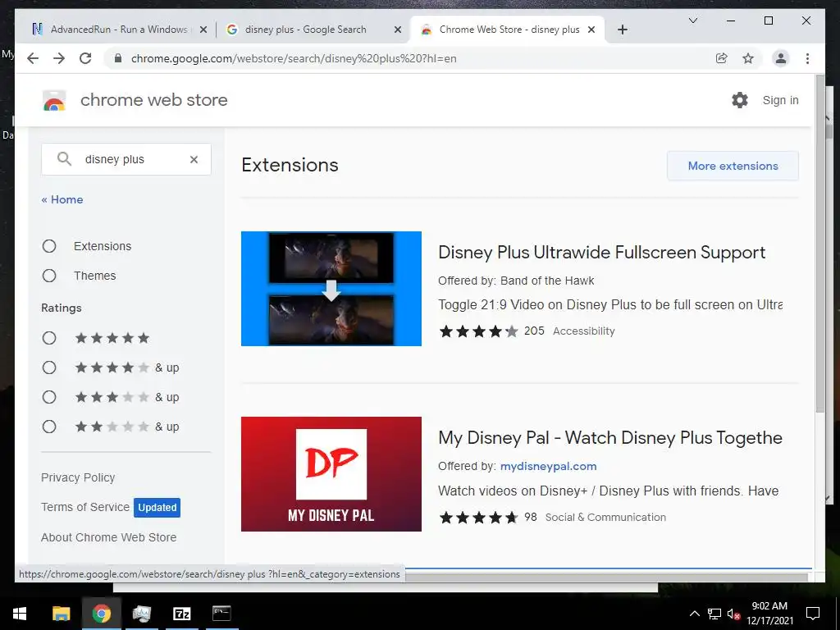Open Disney Plus Ultrawide Fullscreen Support listing
The width and height of the screenshot is (840, 630).
click(x=601, y=253)
